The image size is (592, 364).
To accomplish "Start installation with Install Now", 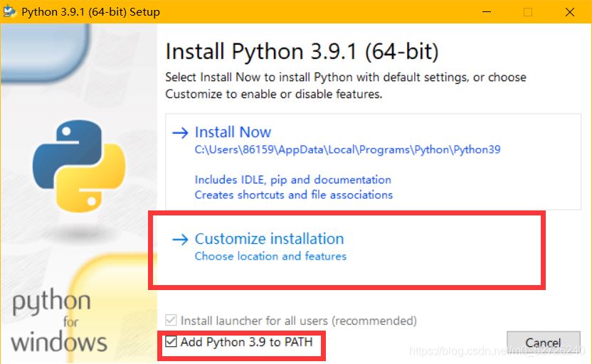I will point(233,132).
